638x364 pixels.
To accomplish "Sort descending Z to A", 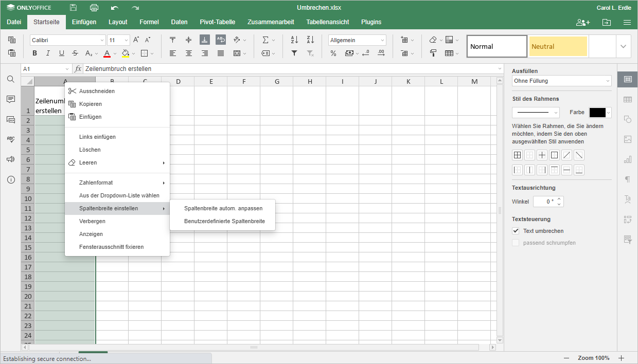I will pos(310,40).
